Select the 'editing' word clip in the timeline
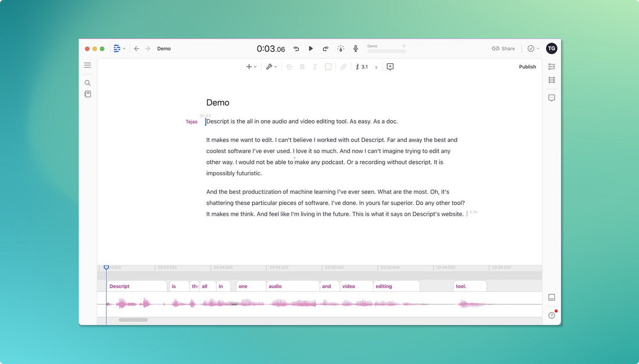 [397, 286]
